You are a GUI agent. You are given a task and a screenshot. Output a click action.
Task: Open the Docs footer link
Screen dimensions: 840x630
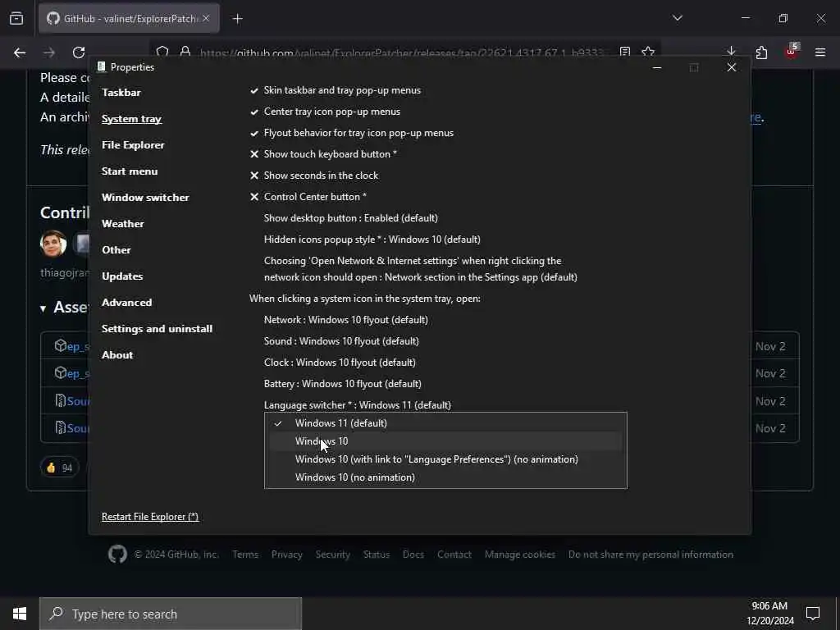click(x=413, y=555)
